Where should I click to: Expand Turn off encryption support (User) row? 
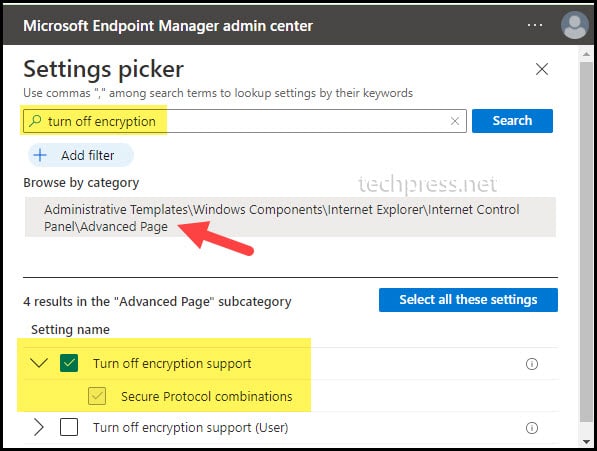(x=39, y=427)
